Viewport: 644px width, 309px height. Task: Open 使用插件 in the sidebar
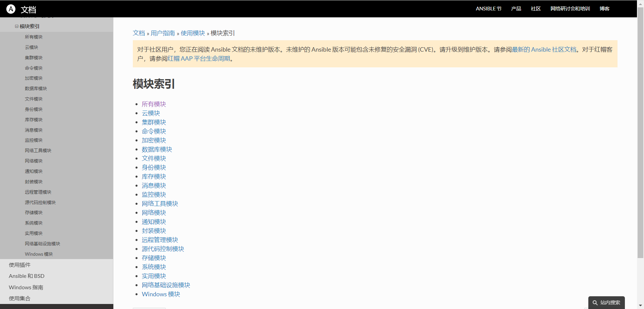(19, 265)
